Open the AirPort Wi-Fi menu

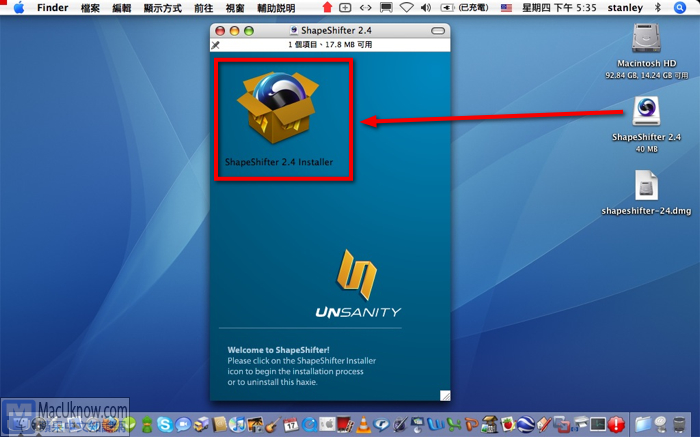(x=406, y=7)
